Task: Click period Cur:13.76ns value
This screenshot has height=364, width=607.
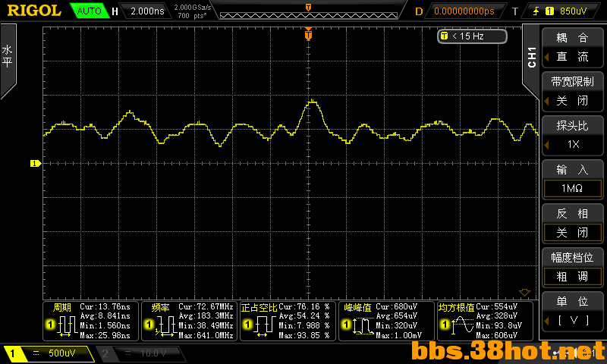Action: [105, 307]
